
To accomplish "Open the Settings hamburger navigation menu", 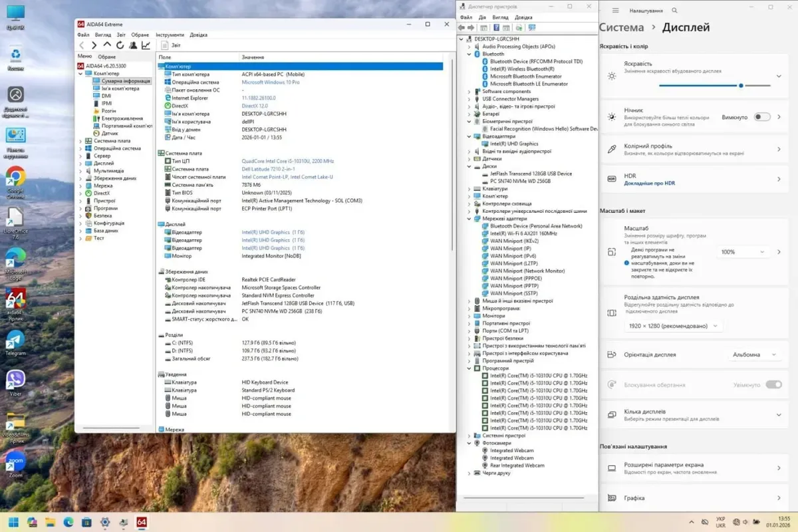I will (x=615, y=11).
